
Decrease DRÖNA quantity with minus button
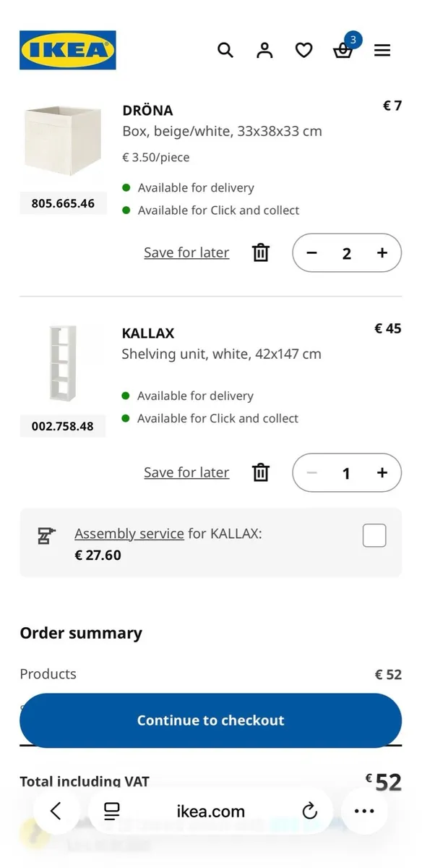pos(311,253)
